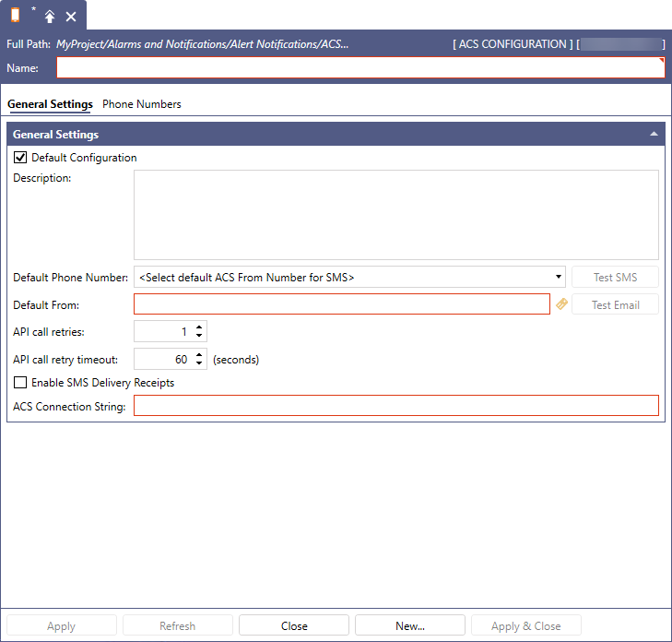The height and width of the screenshot is (642, 672).
Task: Click the up-arrow icon on the tab header
Action: 50,17
